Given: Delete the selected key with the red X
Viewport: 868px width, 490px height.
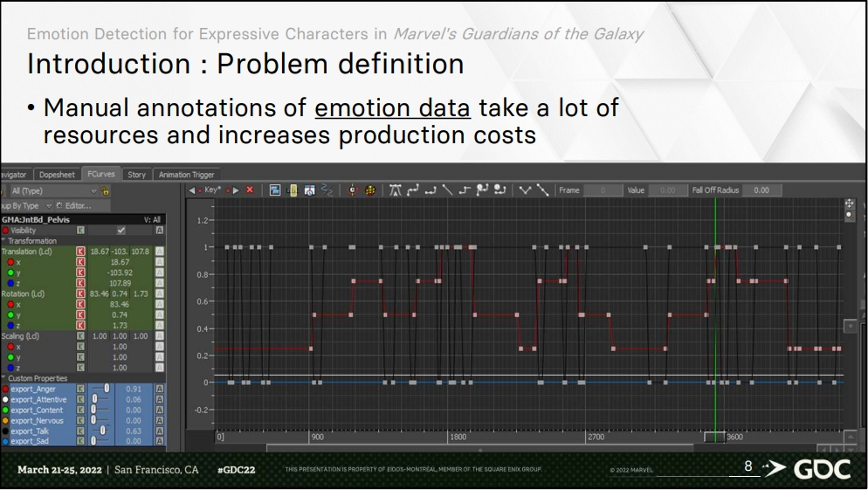Looking at the screenshot, I should point(250,190).
